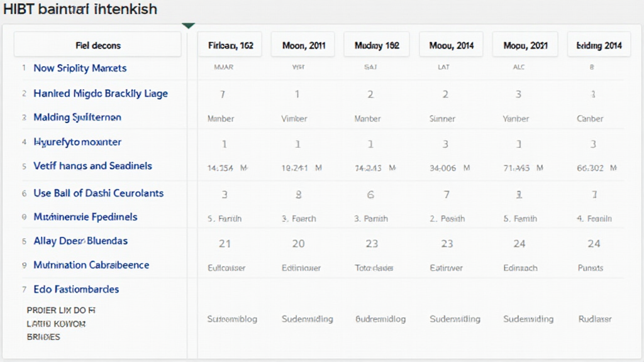Choose the 'Mopu, 2021' column header
Image resolution: width=644 pixels, height=362 pixels.
[x=525, y=45]
